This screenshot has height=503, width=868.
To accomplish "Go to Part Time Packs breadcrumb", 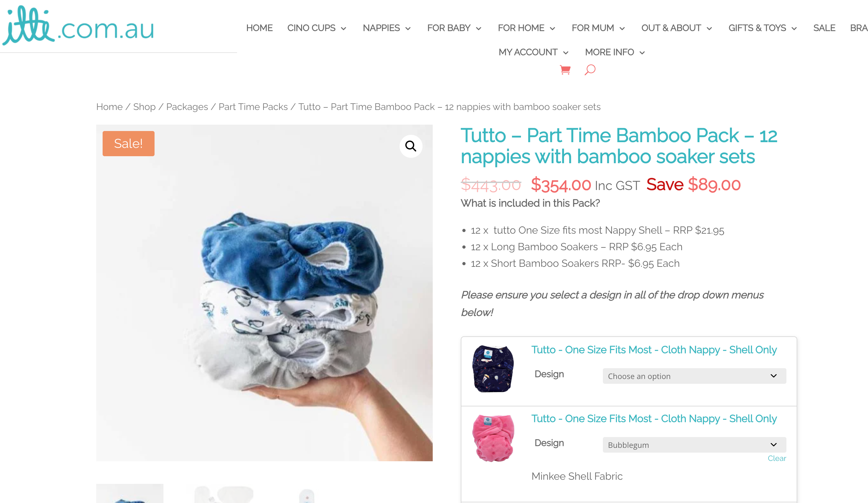I will [x=253, y=107].
